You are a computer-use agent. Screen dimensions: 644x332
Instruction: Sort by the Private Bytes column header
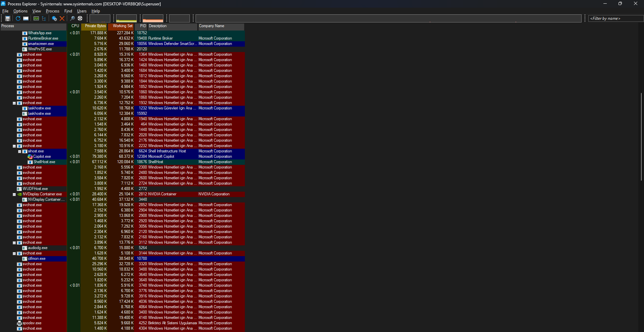click(94, 26)
